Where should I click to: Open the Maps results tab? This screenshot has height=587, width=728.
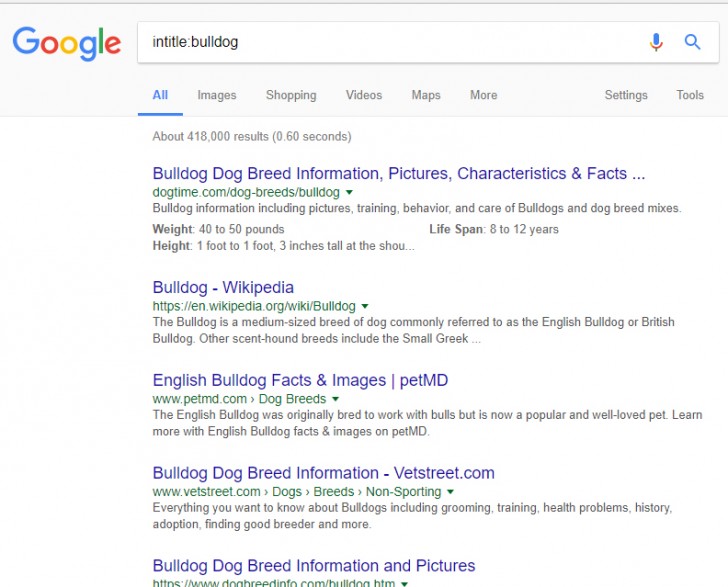point(426,95)
